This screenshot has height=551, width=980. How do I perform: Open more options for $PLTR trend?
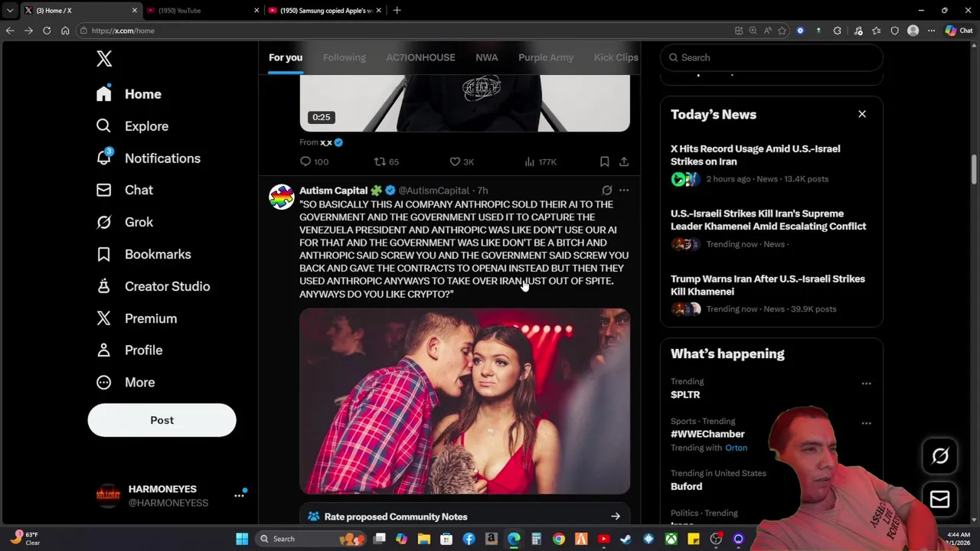[x=866, y=383]
